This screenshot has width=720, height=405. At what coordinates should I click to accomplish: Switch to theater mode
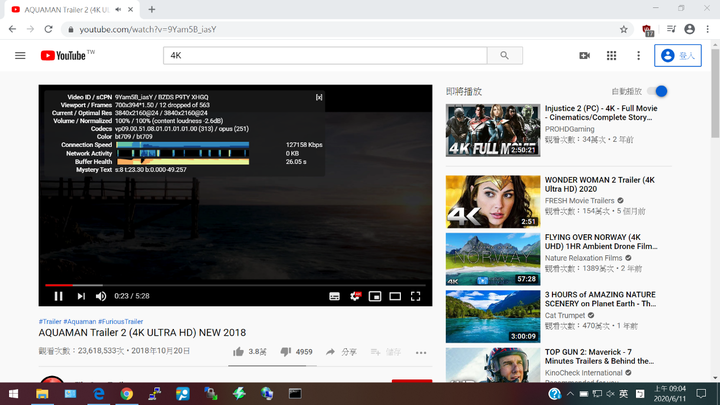395,297
